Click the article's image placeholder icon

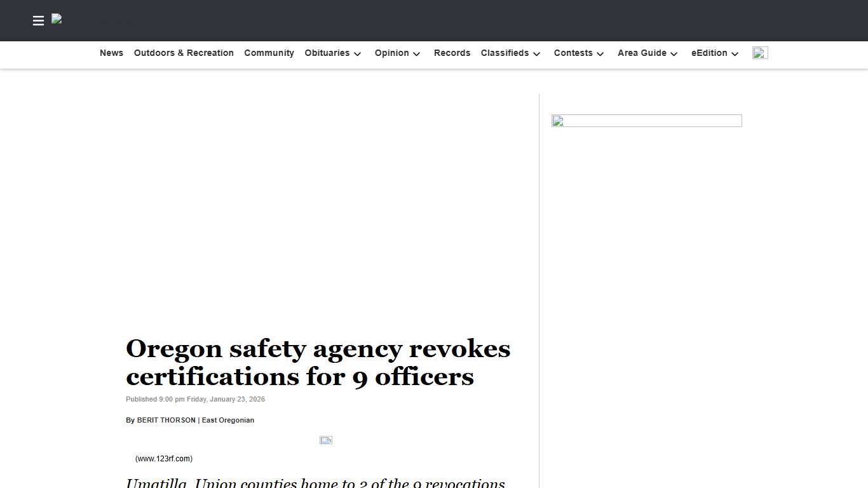click(x=326, y=440)
